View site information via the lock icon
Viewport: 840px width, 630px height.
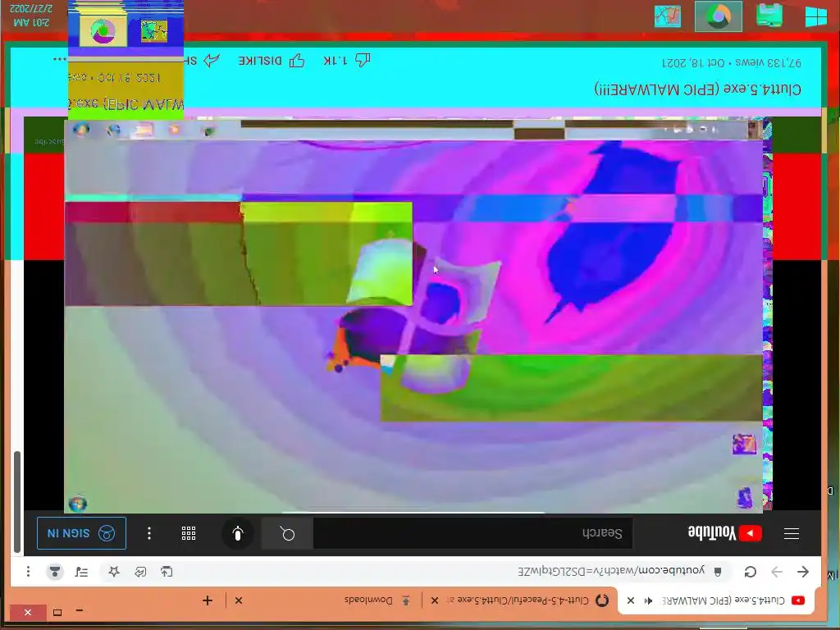718,572
